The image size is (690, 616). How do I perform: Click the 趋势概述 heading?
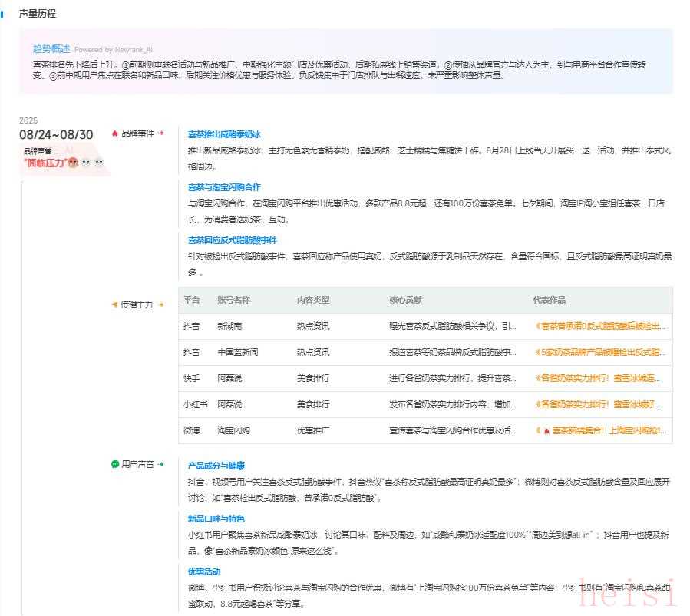51,48
